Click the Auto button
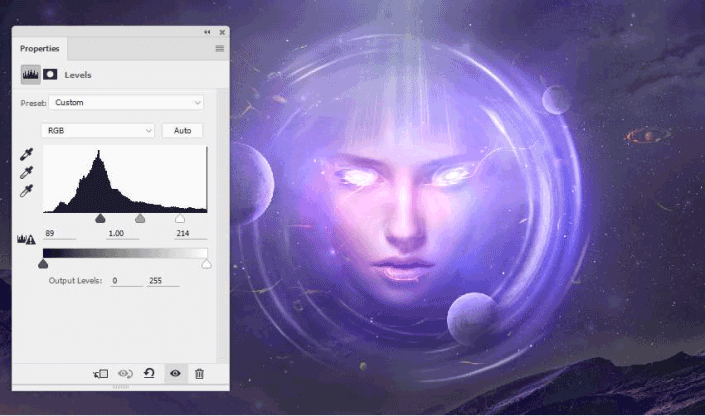Image resolution: width=705 pixels, height=416 pixels. [182, 130]
